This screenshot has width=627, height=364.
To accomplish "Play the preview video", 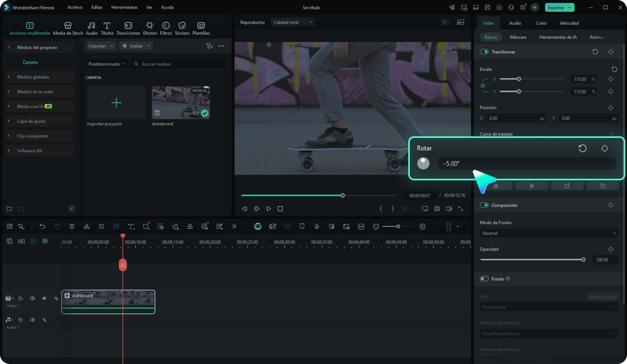I will coord(269,209).
